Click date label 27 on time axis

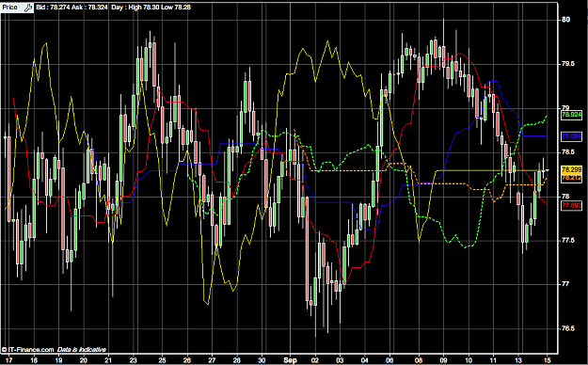point(212,360)
